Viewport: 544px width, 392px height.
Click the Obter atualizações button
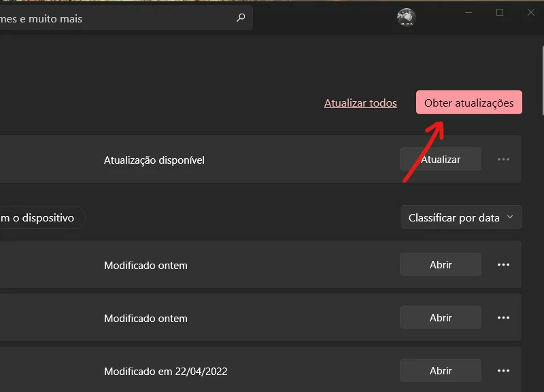(x=469, y=102)
